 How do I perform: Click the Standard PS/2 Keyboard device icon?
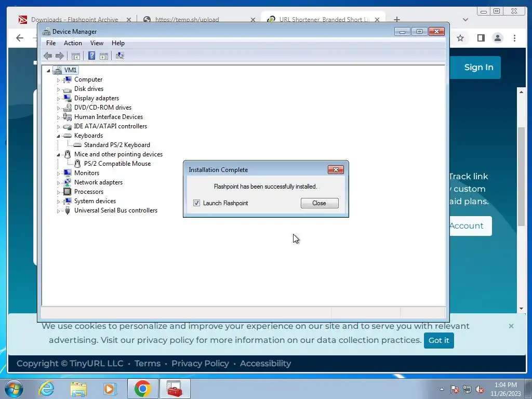(x=77, y=145)
